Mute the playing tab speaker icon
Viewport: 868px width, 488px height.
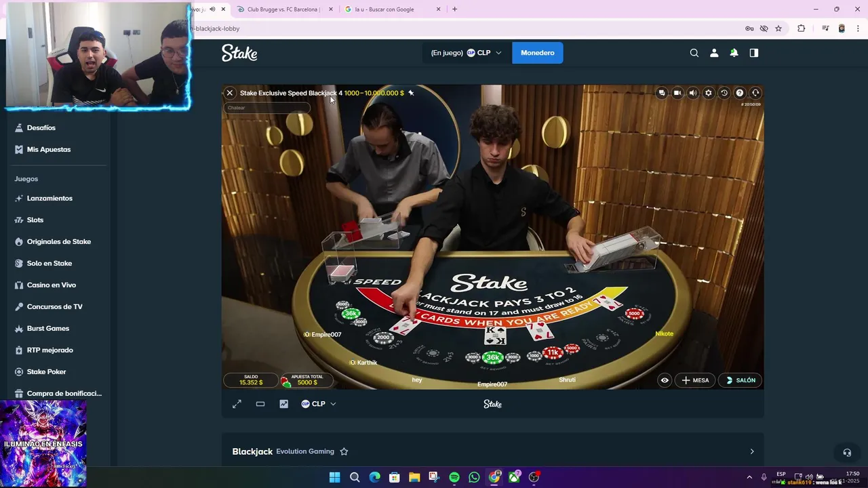[213, 9]
